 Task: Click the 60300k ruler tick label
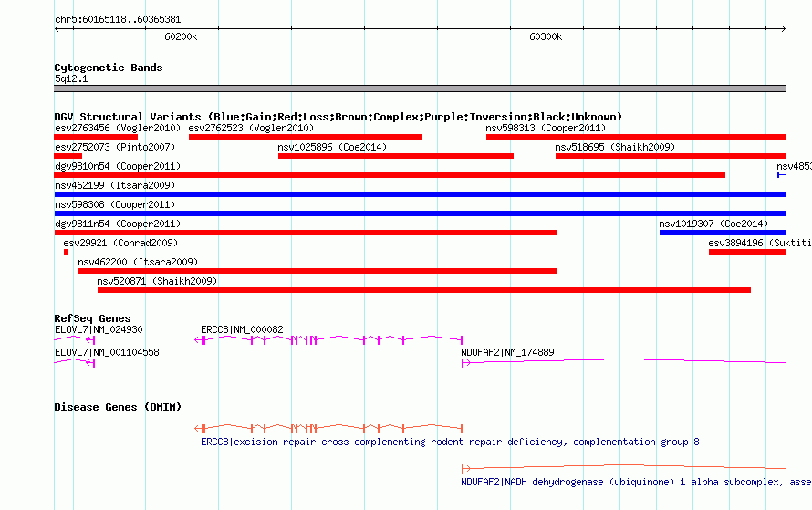tap(546, 36)
